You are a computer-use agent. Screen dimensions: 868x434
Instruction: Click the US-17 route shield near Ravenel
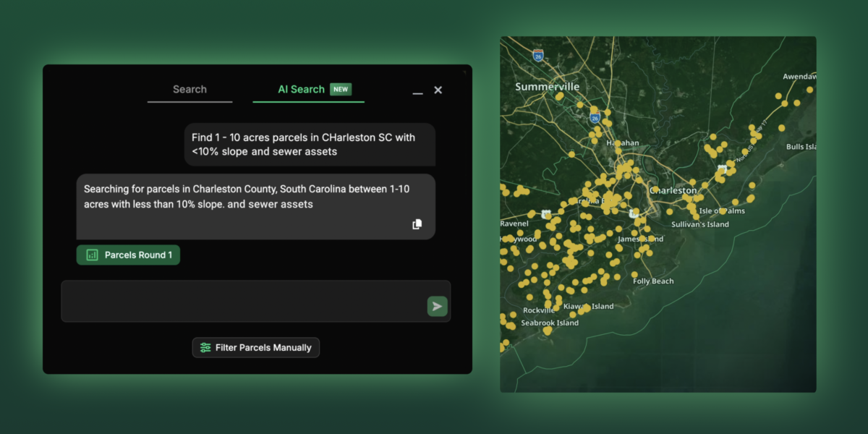coord(546,215)
